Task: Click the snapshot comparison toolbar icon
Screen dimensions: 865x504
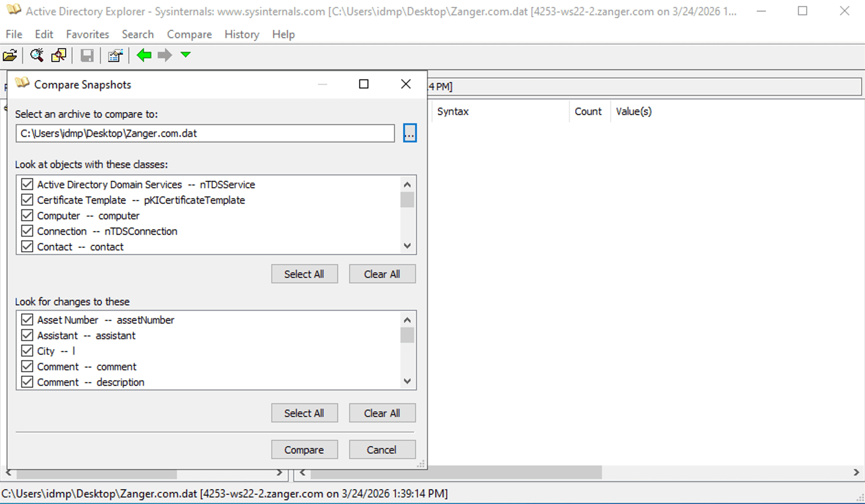Action: 58,55
